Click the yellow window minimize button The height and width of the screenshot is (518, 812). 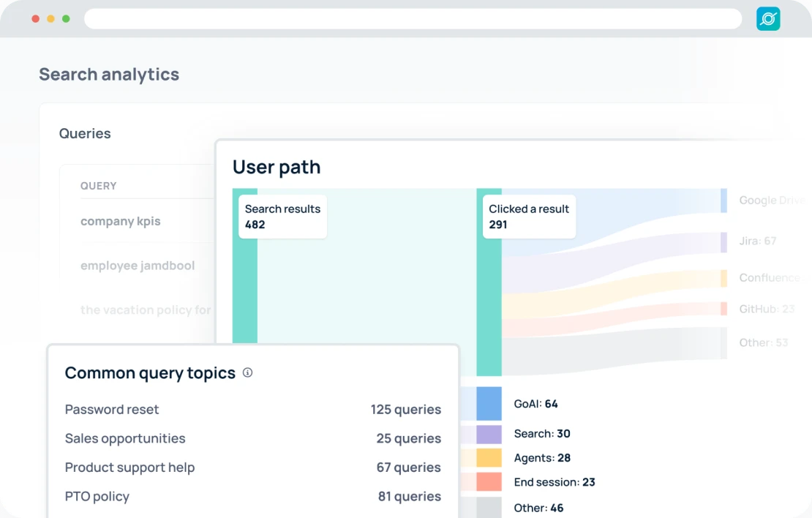[50, 18]
